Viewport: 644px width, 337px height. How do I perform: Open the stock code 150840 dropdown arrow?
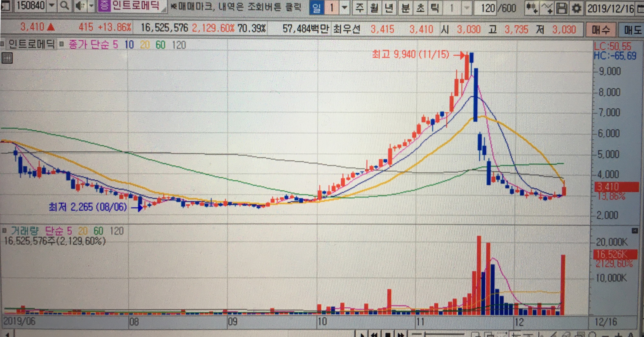[x=52, y=5]
